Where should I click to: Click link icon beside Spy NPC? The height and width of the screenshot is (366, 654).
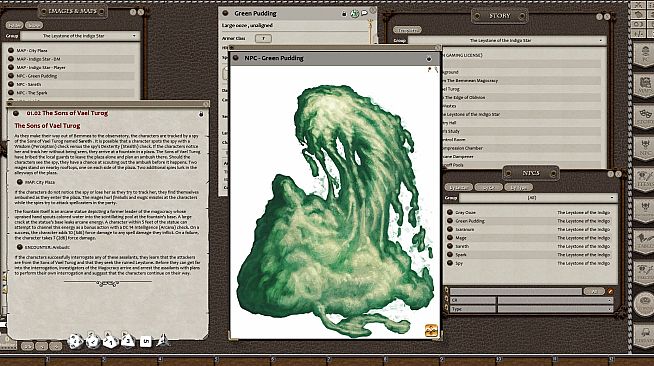(450, 263)
